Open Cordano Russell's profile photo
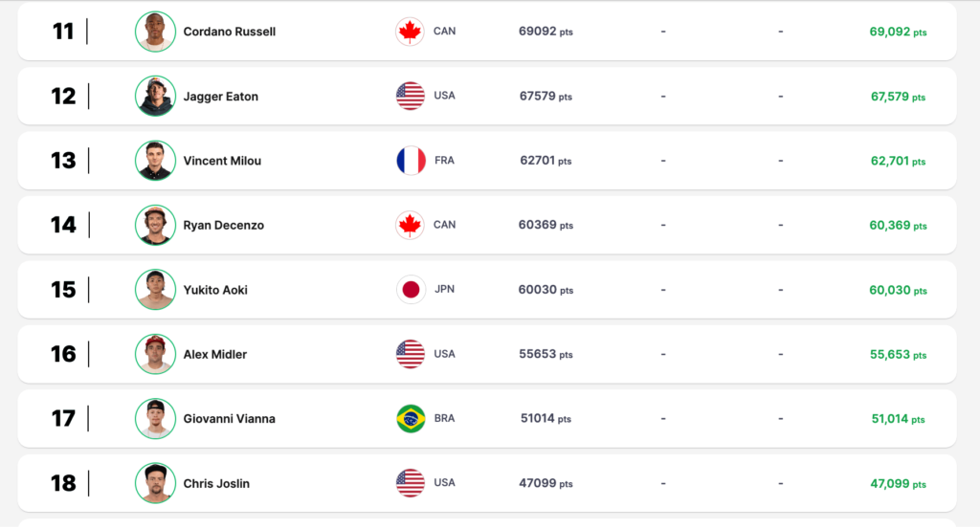980x529 pixels. [155, 32]
